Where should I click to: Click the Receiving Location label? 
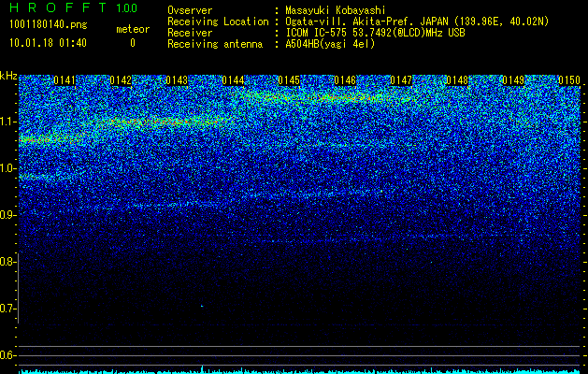tap(218, 22)
